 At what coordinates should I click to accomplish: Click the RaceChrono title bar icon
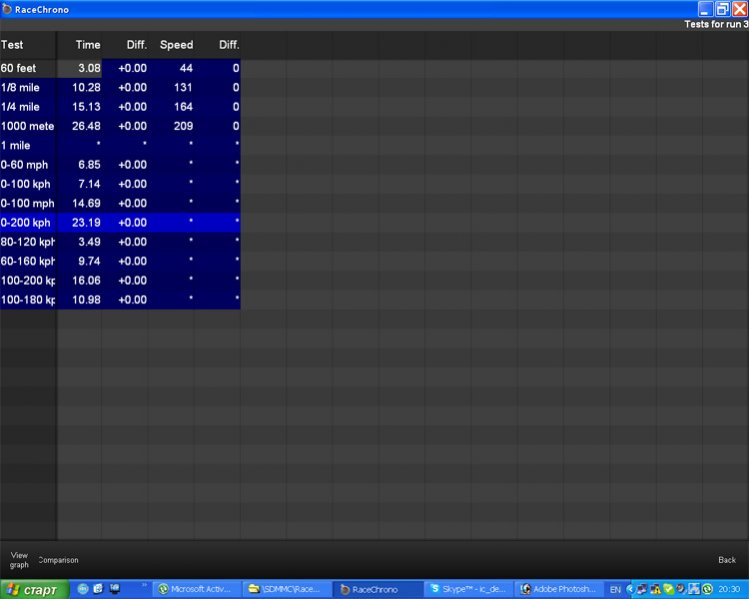[7, 9]
